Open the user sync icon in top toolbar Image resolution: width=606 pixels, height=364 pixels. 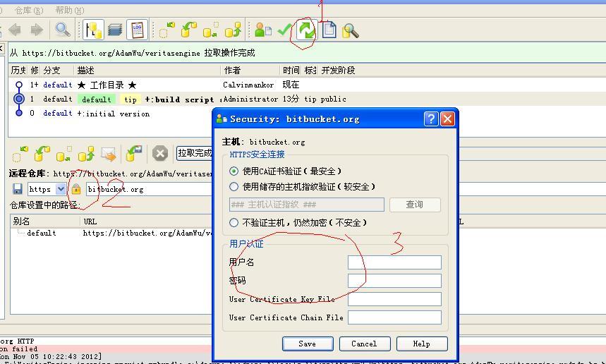[263, 30]
